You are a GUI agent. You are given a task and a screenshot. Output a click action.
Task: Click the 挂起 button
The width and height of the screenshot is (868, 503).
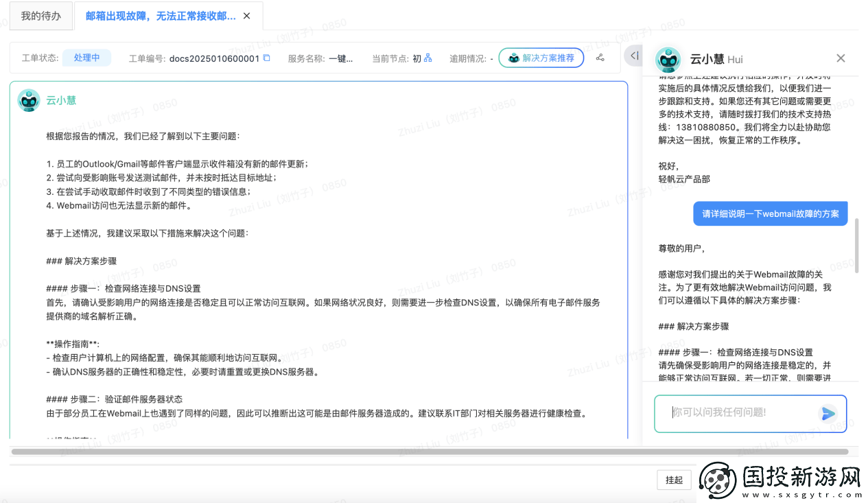pos(674,480)
